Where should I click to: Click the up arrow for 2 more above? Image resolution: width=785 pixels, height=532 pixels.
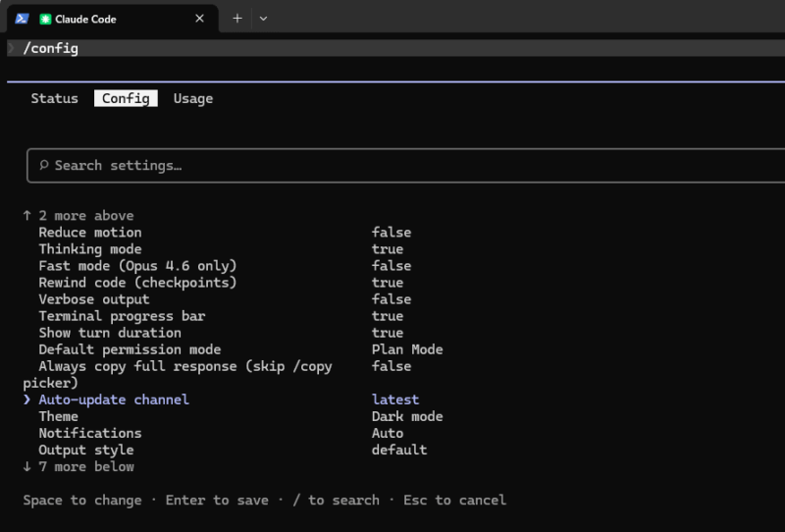pos(27,216)
